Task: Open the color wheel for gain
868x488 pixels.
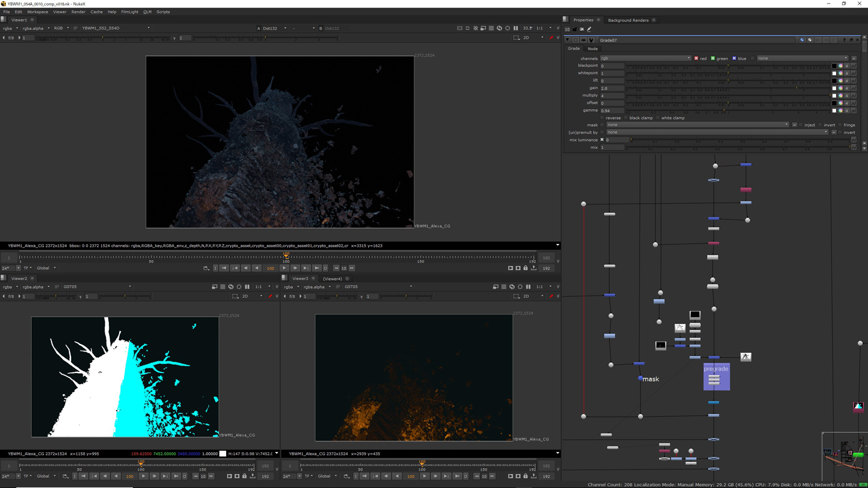Action: point(840,88)
